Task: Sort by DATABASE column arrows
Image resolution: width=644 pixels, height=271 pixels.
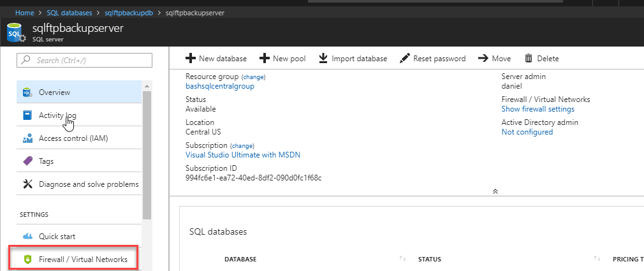Action: click(x=402, y=258)
